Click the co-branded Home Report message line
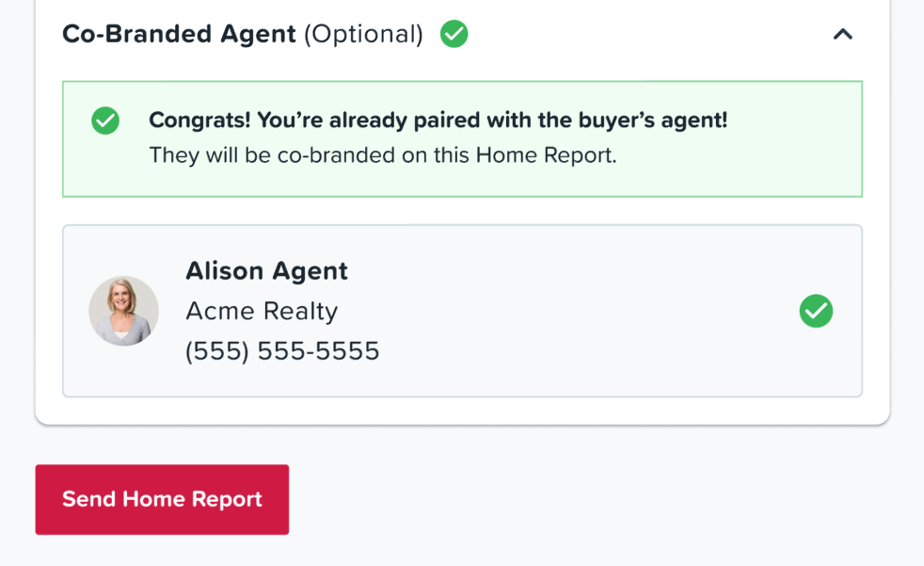Viewport: 924px width, 566px height. (x=383, y=155)
